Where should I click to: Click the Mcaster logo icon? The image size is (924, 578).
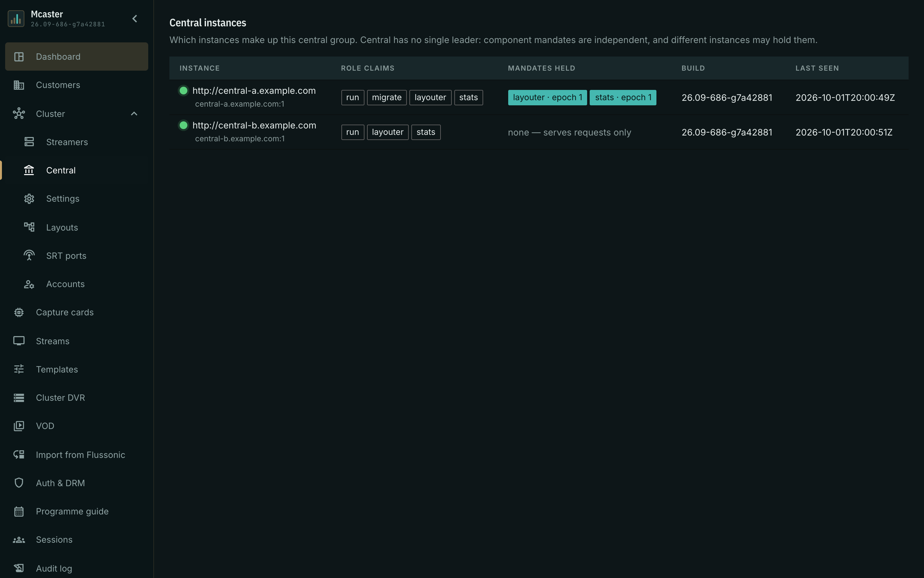click(16, 19)
